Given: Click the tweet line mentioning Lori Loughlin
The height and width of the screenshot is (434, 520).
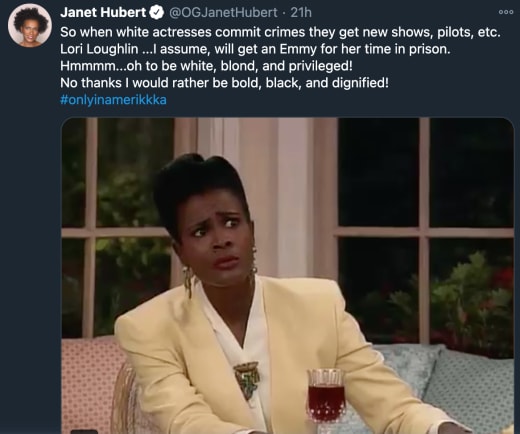Looking at the screenshot, I should [255, 49].
